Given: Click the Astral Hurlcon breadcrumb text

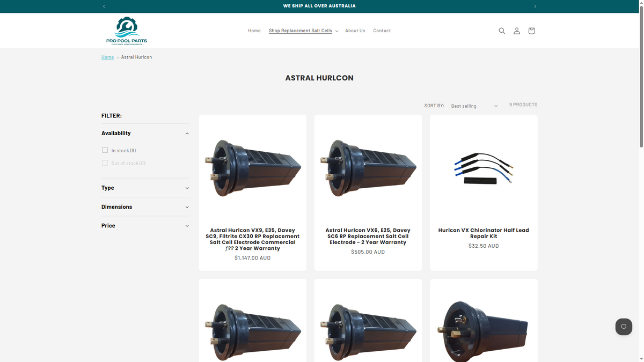Looking at the screenshot, I should (x=136, y=57).
